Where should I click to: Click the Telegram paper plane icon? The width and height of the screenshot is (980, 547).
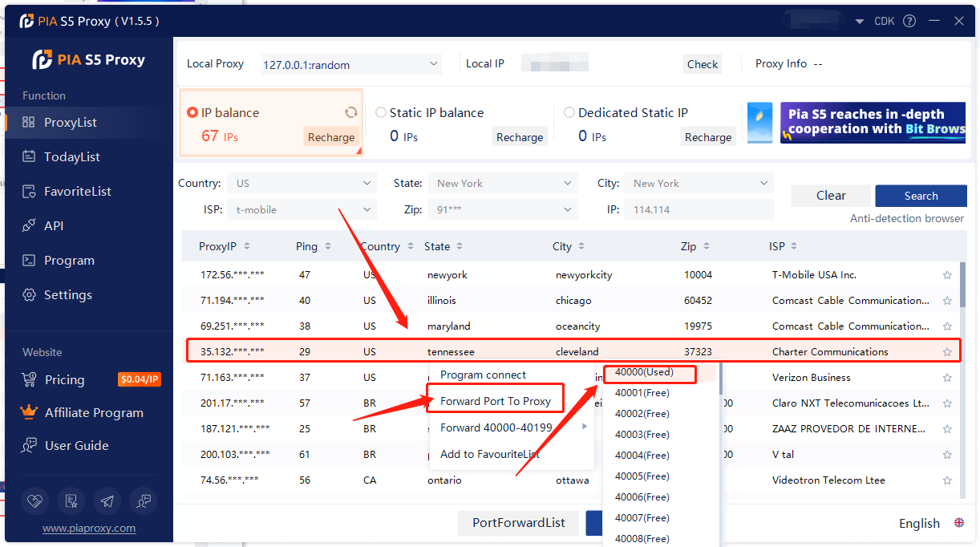[107, 500]
